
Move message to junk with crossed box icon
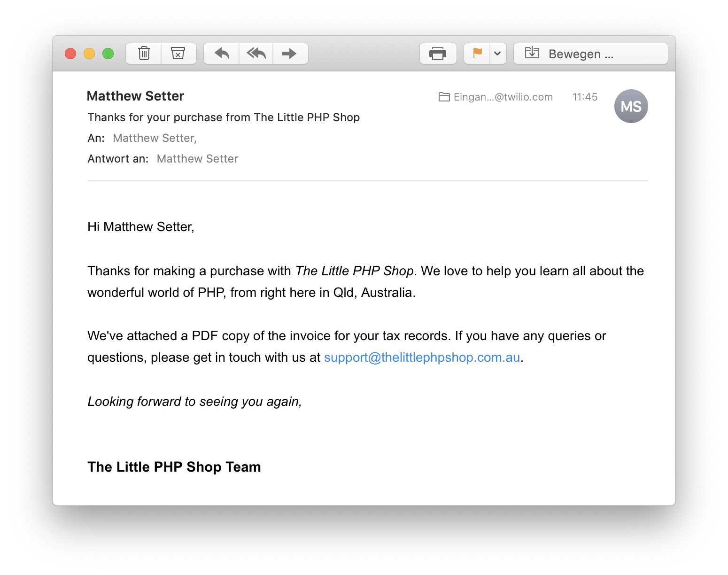[x=178, y=54]
